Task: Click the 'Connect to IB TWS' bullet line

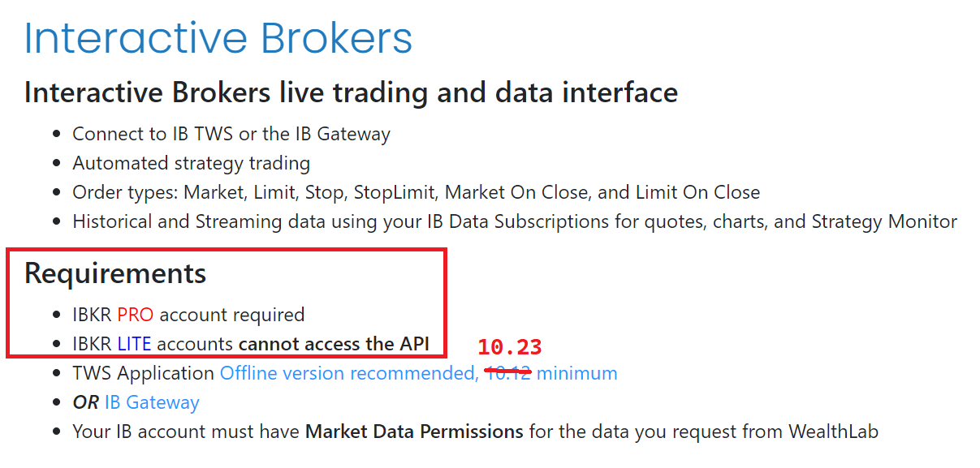Action: coord(231,134)
